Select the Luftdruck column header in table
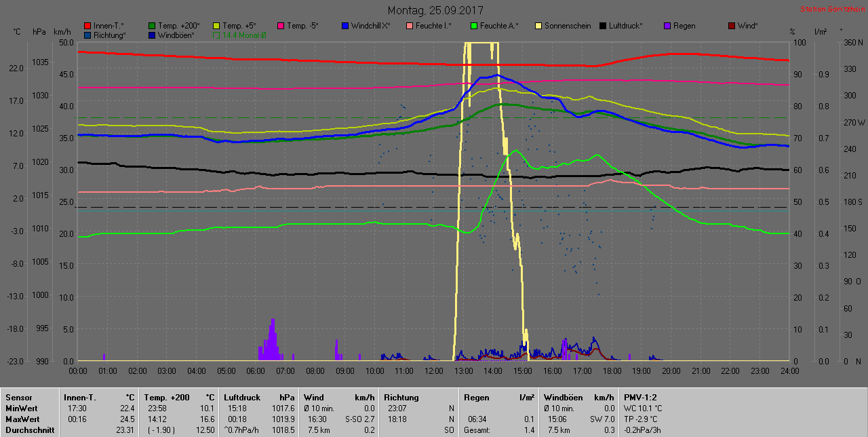 (242, 398)
